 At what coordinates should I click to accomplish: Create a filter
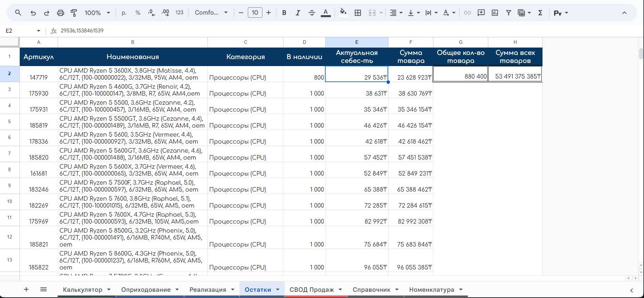pos(508,13)
